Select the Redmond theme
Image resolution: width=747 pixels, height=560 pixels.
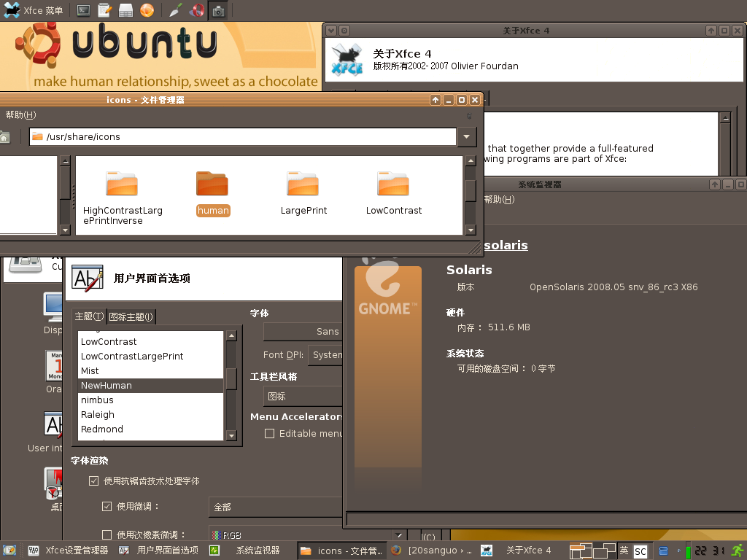coord(150,429)
